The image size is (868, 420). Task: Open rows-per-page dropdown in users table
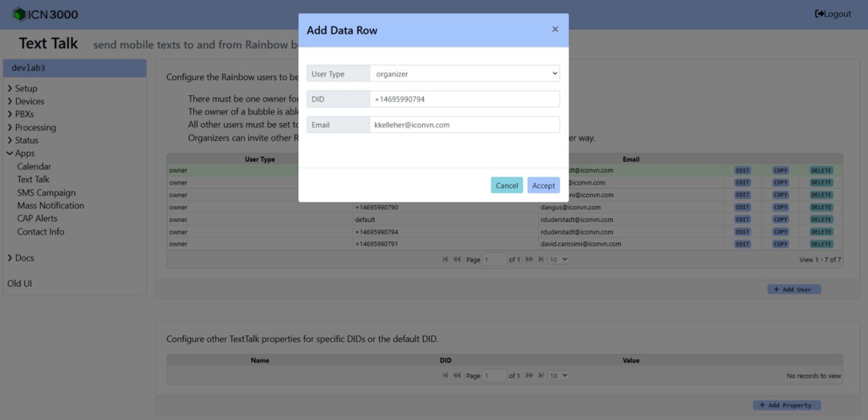(558, 260)
